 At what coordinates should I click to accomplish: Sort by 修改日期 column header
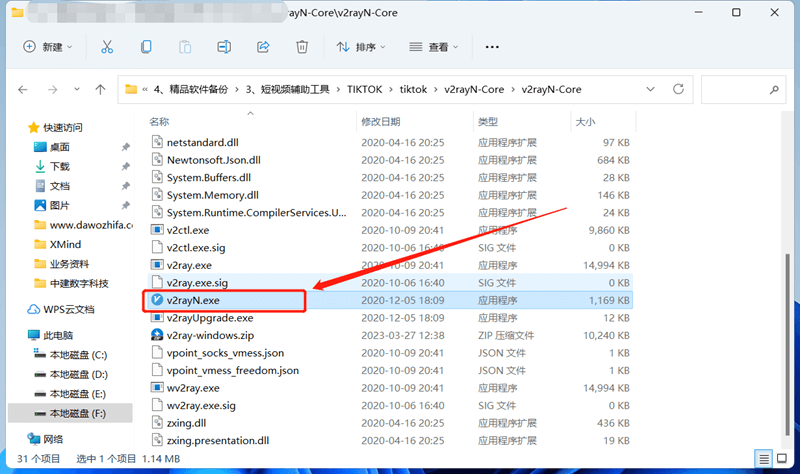tap(381, 121)
